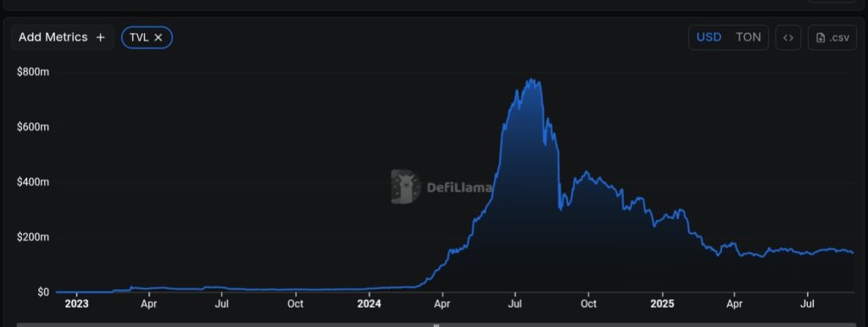Click the 2024 x-axis label
The height and width of the screenshot is (327, 868).
tap(369, 304)
